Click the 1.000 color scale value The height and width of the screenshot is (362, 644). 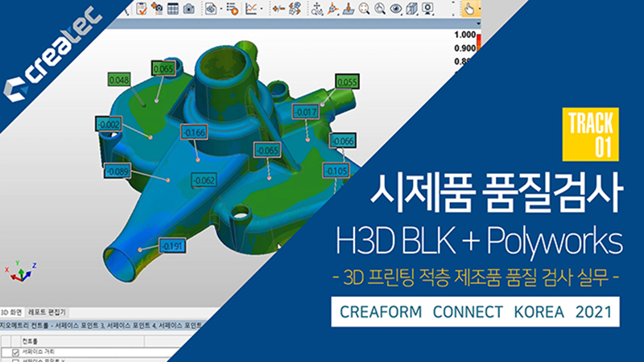click(465, 35)
